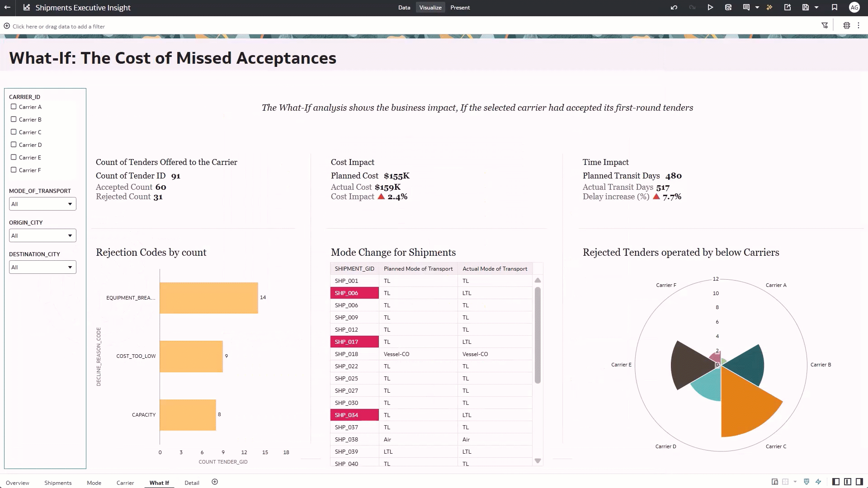The height and width of the screenshot is (488, 868).
Task: Expand the ORIGIN_CITY dropdown
Action: (42, 236)
